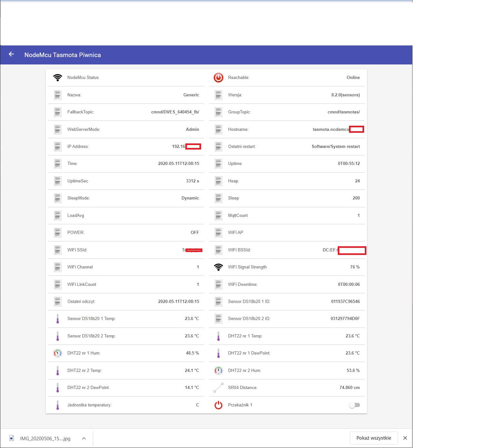Click Sensor DS18b20 1 Temp thermometer icon
This screenshot has width=495, height=448.
58,319
